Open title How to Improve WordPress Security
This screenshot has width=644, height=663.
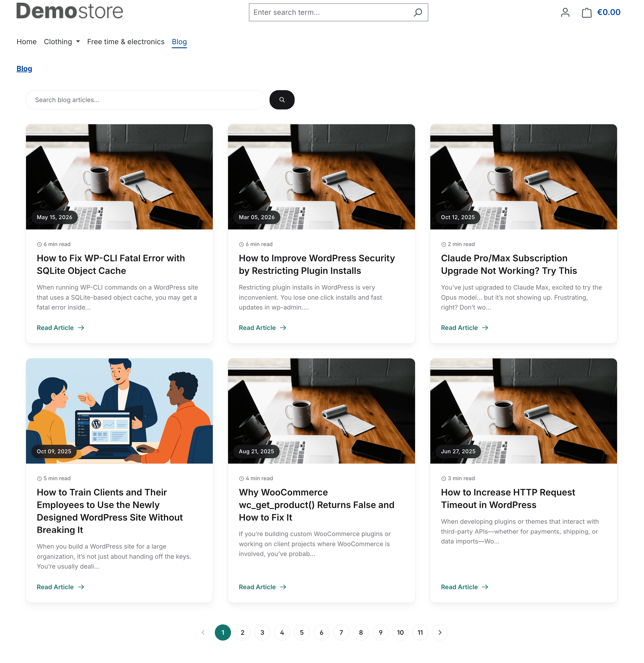pyautogui.click(x=317, y=264)
